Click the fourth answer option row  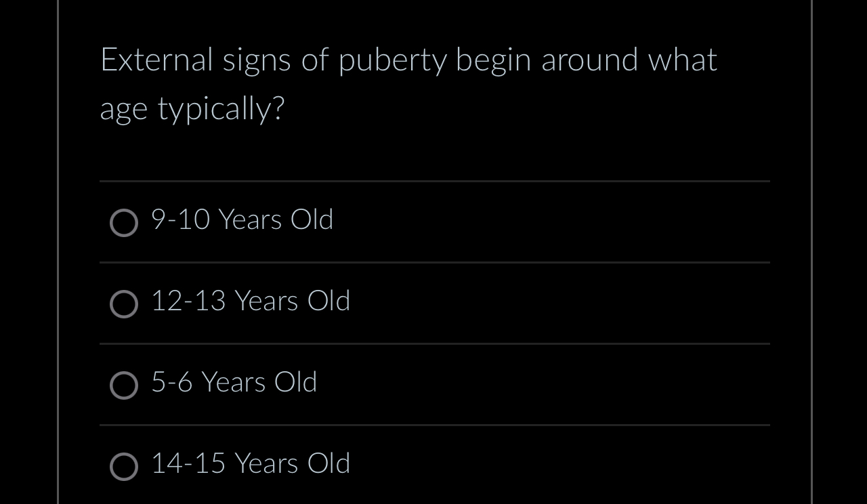pos(433,465)
